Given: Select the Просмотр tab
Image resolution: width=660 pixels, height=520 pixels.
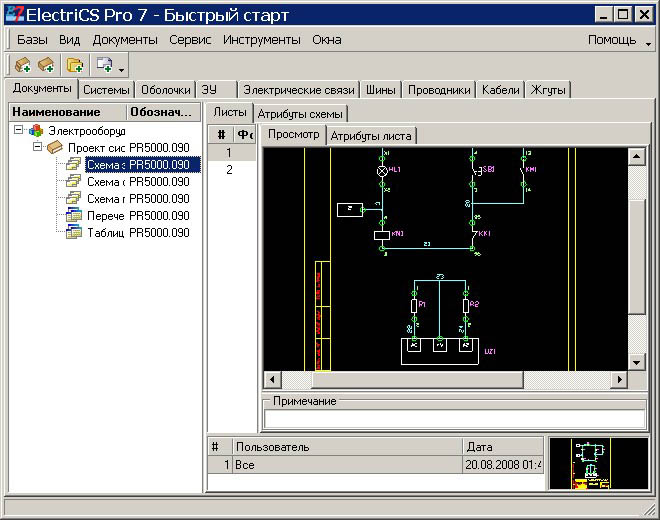Looking at the screenshot, I should point(293,134).
